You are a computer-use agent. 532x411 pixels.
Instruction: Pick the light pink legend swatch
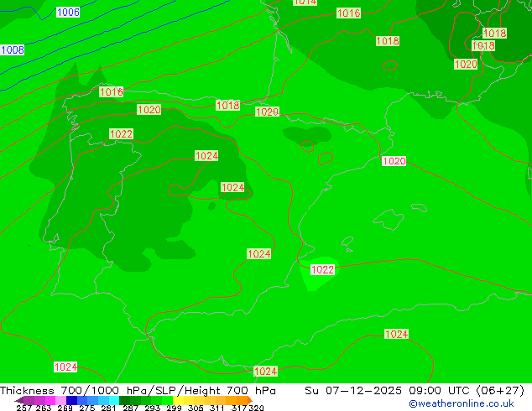tap(60, 400)
